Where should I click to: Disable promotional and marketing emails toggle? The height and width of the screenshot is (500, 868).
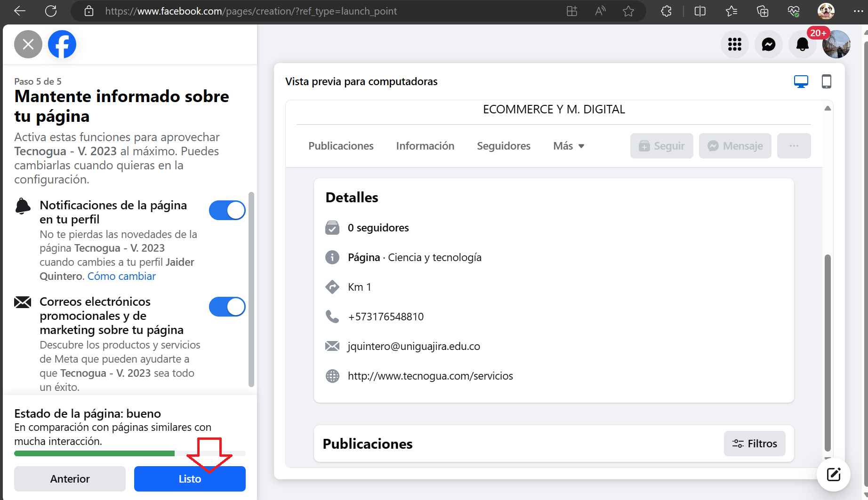pos(227,307)
